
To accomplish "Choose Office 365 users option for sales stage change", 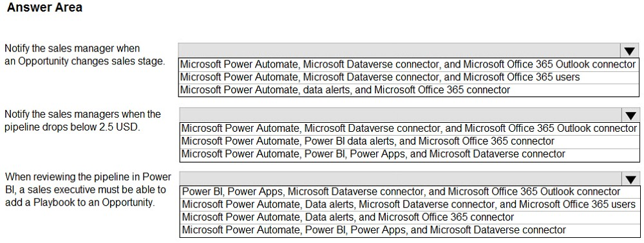I will pyautogui.click(x=408, y=76).
